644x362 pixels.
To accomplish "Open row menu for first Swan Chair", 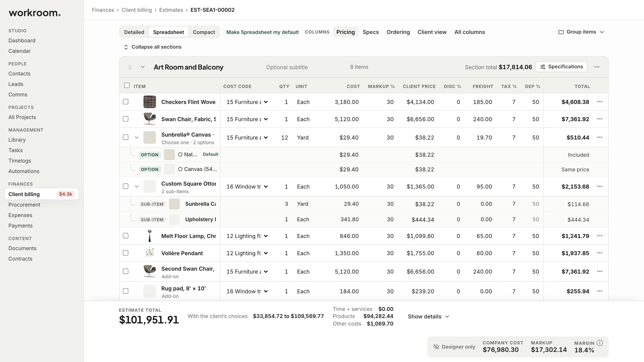I will 600,119.
